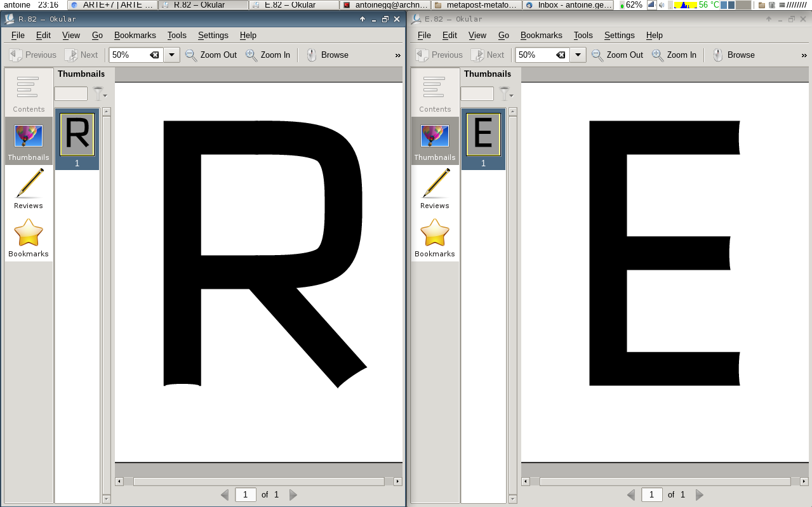Open the zoom level dropdown in the R.82 window
Image resolution: width=812 pixels, height=507 pixels.
tap(171, 55)
